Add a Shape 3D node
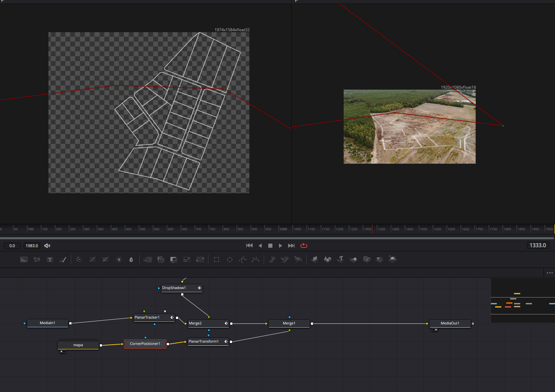The image size is (555, 392). (327, 259)
